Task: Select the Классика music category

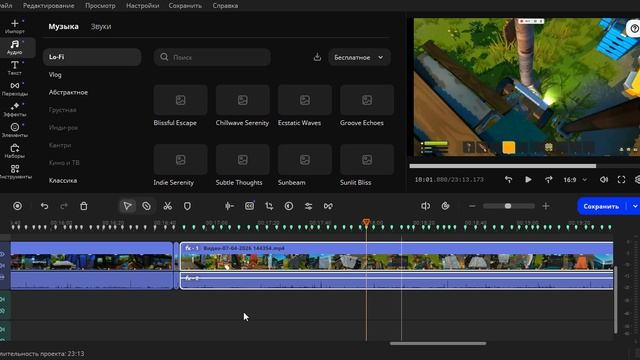Action: [63, 180]
